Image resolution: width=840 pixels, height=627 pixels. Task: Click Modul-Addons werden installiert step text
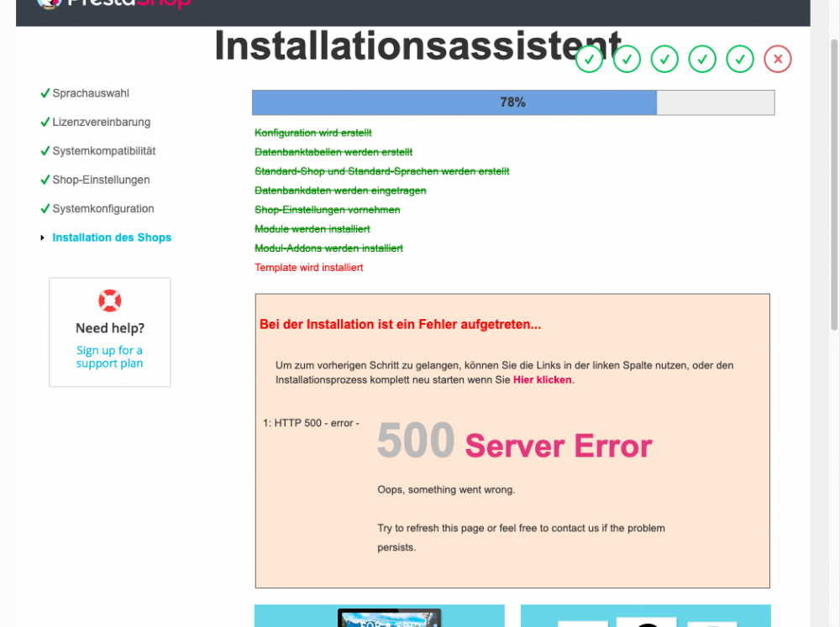tap(329, 248)
